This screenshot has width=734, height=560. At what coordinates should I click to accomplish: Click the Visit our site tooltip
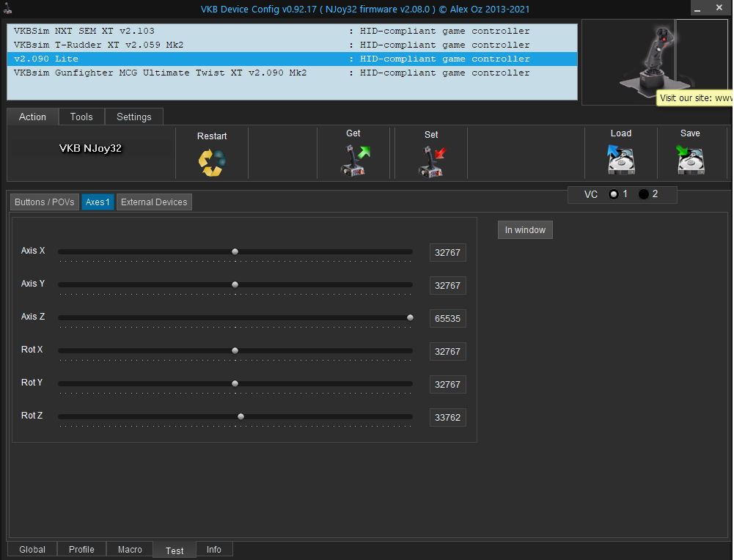click(x=695, y=98)
